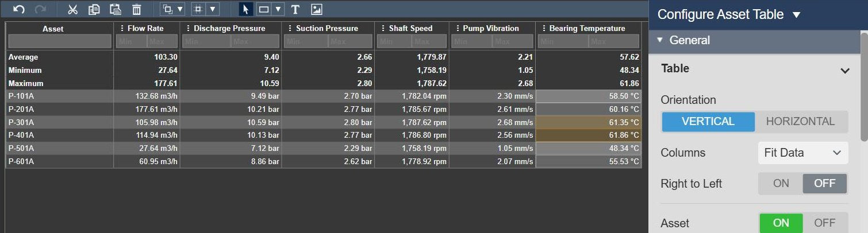Click the 177.61 m3/h cell
The width and height of the screenshot is (868, 233).
click(x=147, y=109)
